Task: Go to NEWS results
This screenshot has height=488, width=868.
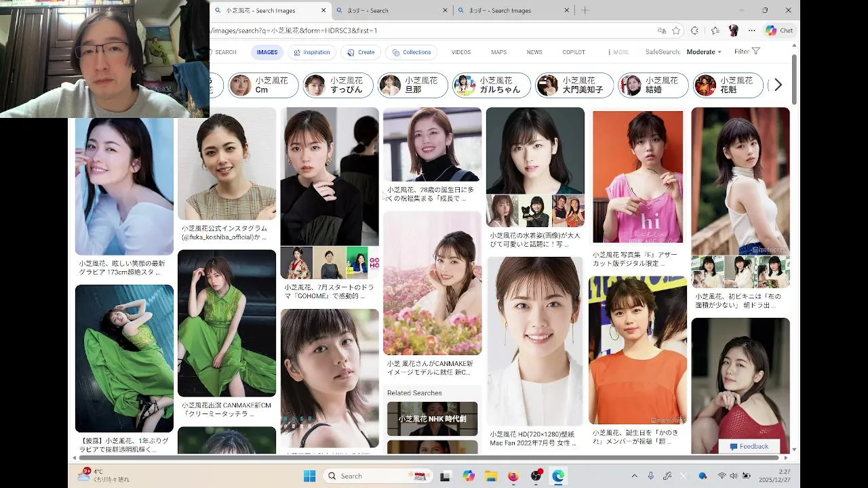Action: (534, 52)
